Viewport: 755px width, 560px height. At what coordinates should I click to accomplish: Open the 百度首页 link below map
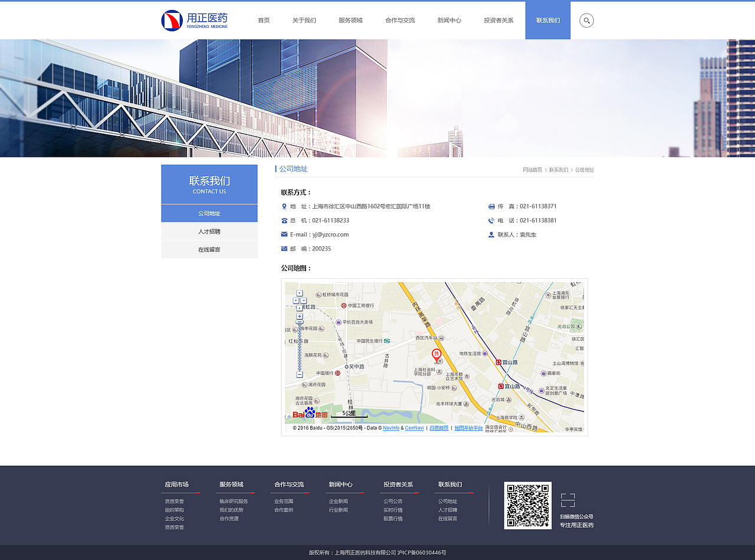(439, 428)
